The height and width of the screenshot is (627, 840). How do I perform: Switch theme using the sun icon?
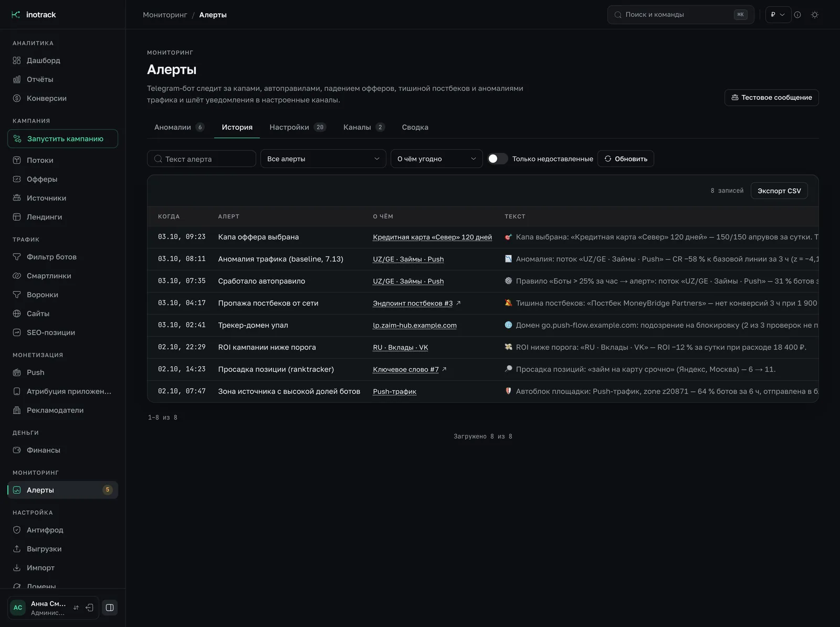tap(815, 15)
